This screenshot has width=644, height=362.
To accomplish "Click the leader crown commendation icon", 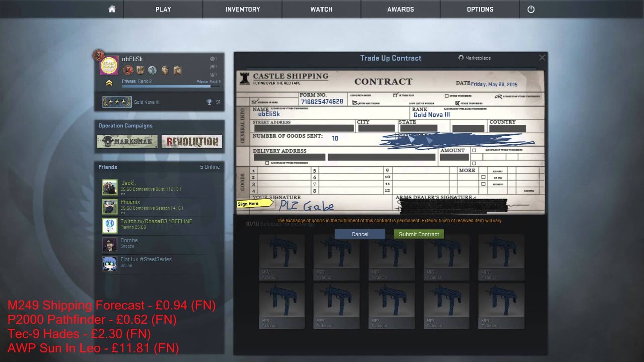I will pyautogui.click(x=212, y=75).
